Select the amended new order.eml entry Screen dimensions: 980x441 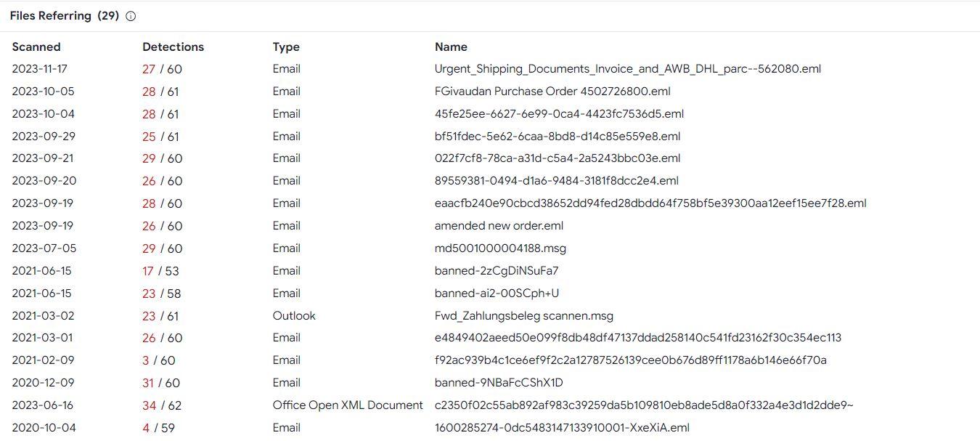coord(499,226)
